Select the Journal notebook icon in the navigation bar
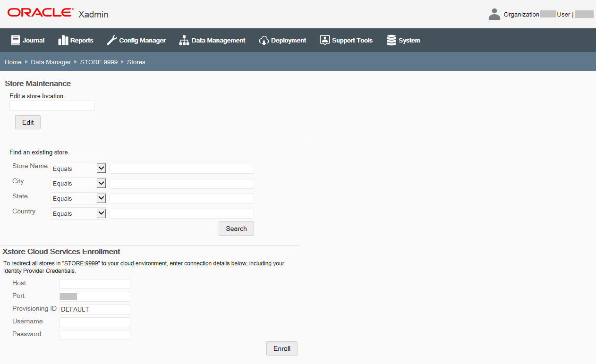Image resolution: width=596 pixels, height=364 pixels. point(16,40)
